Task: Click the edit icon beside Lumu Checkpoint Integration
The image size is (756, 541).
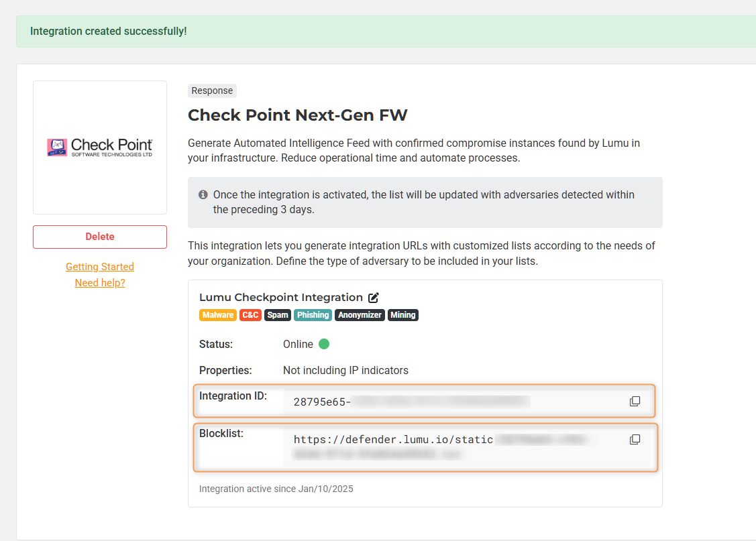Action: point(374,298)
